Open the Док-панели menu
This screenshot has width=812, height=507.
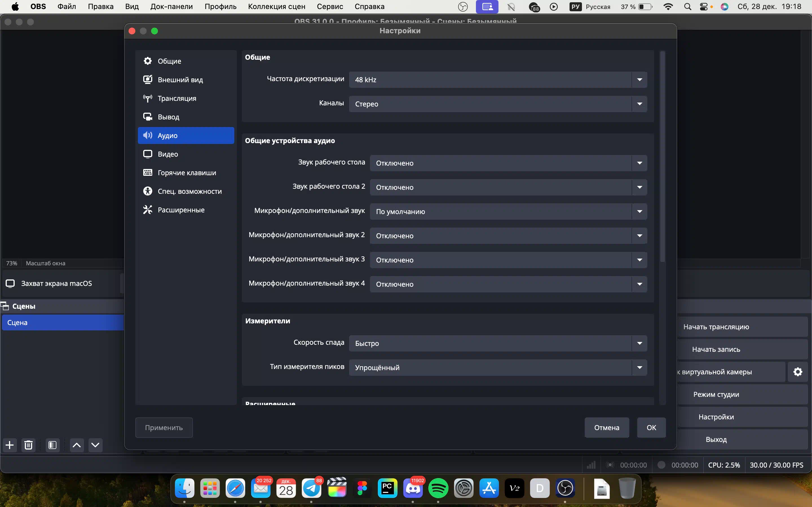(x=171, y=7)
